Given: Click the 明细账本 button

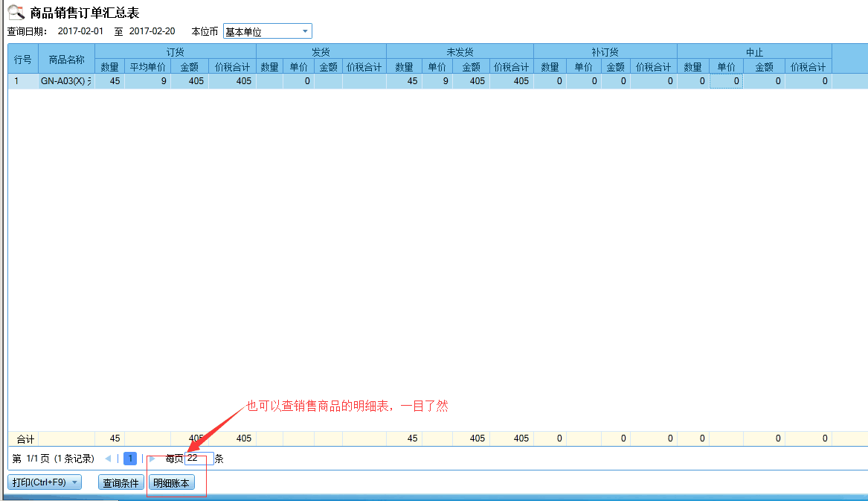Looking at the screenshot, I should point(170,482).
